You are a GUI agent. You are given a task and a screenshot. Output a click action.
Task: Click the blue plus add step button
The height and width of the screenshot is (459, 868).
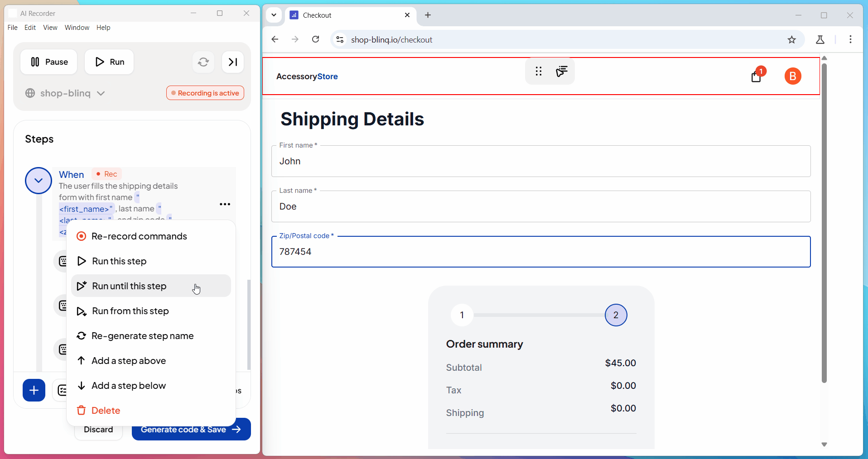click(x=34, y=390)
